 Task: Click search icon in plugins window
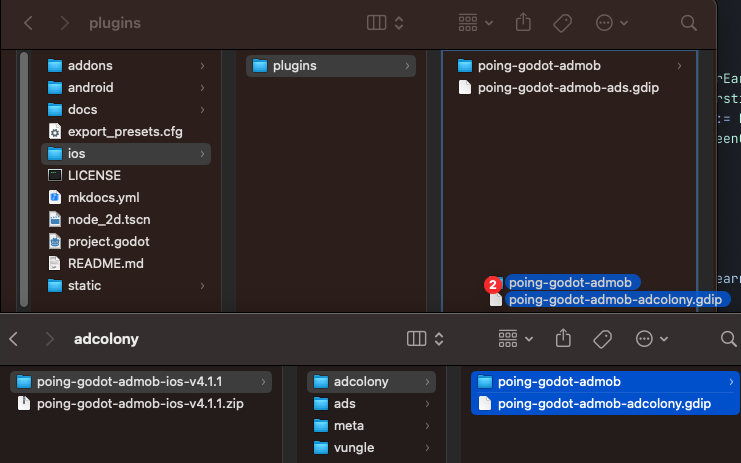coord(689,23)
